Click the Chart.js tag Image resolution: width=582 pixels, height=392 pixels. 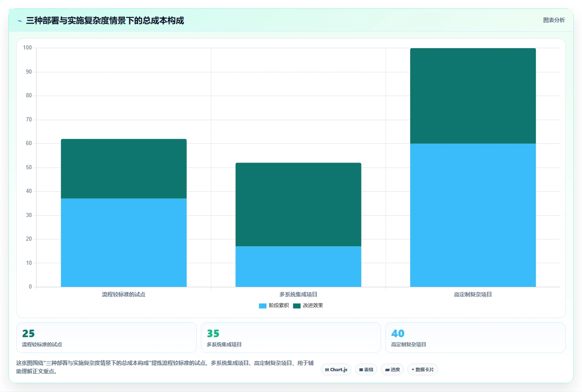click(336, 370)
